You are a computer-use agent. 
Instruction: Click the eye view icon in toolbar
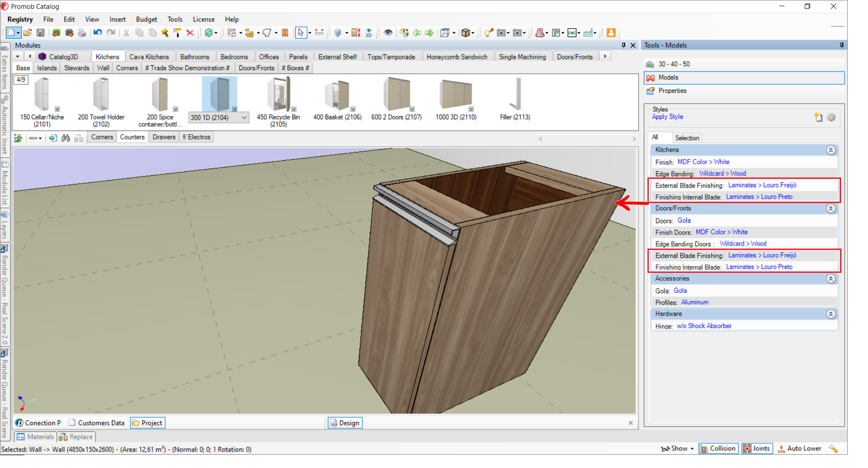click(388, 33)
